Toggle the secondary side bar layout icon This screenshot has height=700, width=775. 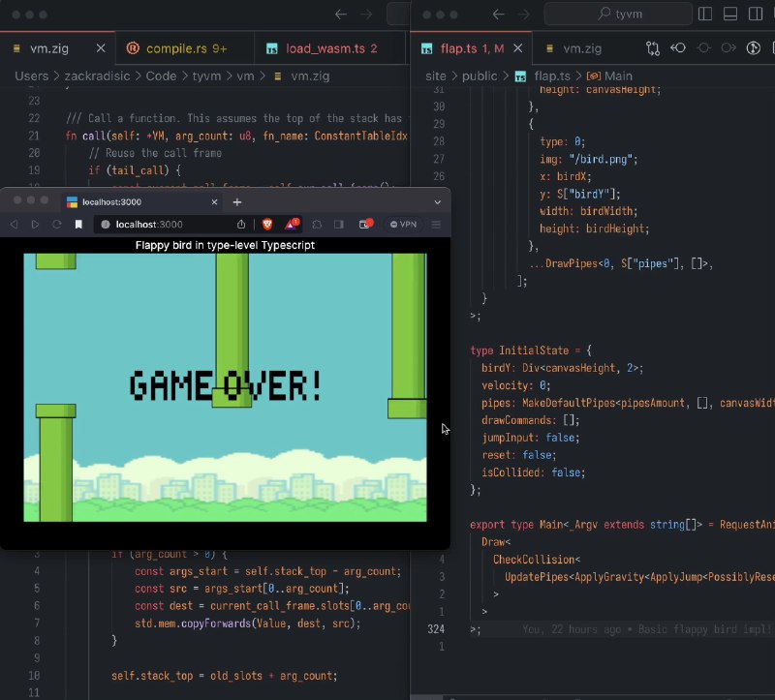(x=756, y=14)
